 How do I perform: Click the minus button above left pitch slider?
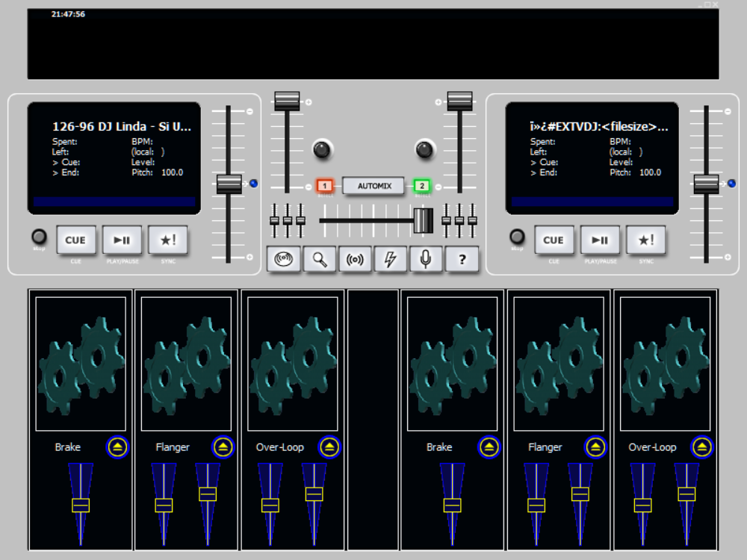[x=249, y=111]
